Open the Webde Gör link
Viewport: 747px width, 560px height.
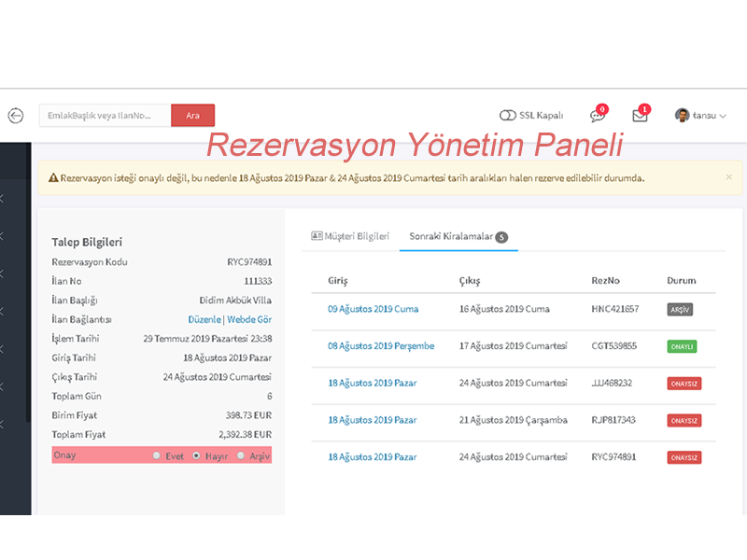pos(249,319)
